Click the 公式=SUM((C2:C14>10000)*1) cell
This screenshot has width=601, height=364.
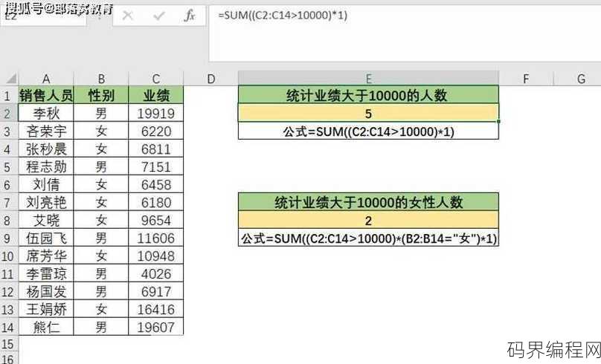(368, 131)
